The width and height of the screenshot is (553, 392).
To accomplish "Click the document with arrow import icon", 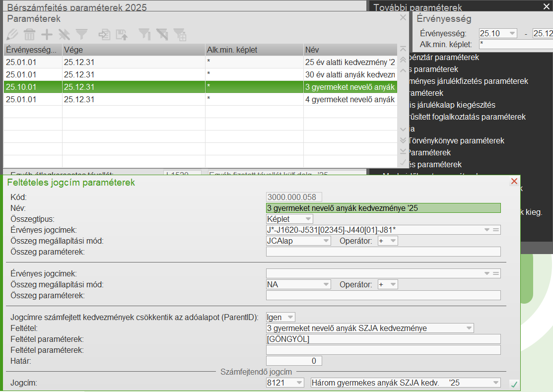I will 104,35.
